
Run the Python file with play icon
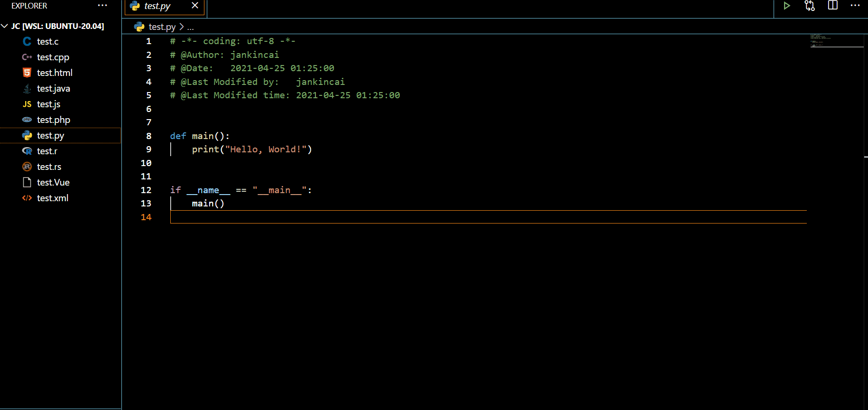[786, 6]
